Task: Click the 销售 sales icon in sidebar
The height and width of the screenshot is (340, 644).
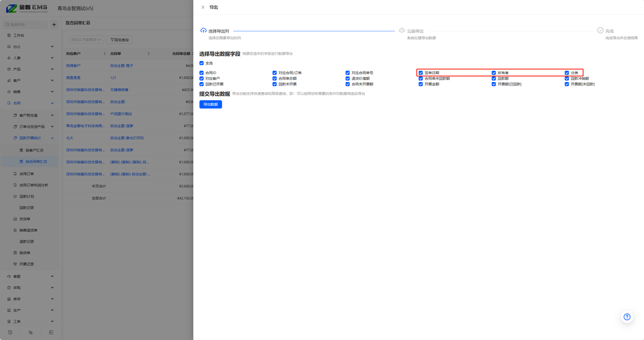Action: pyautogui.click(x=9, y=92)
